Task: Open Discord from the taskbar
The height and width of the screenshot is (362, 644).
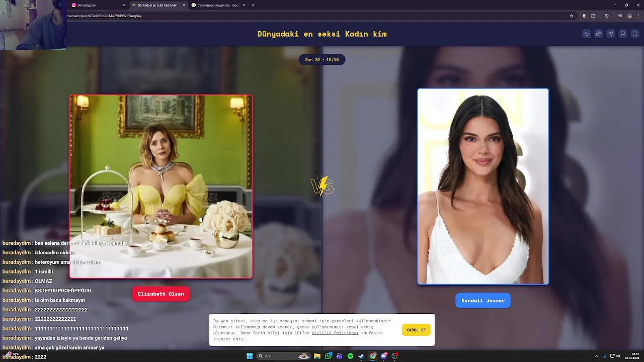Action: coord(384,356)
